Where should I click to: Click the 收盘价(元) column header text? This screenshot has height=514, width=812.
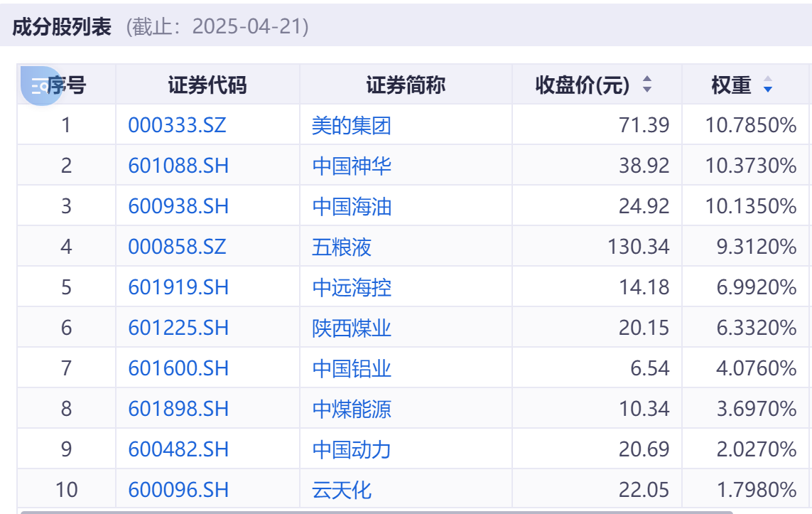click(x=583, y=85)
